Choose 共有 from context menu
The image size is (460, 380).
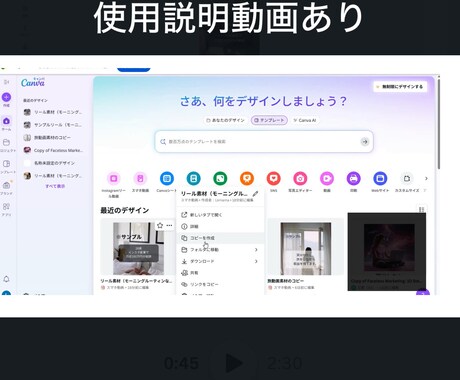(x=220, y=273)
